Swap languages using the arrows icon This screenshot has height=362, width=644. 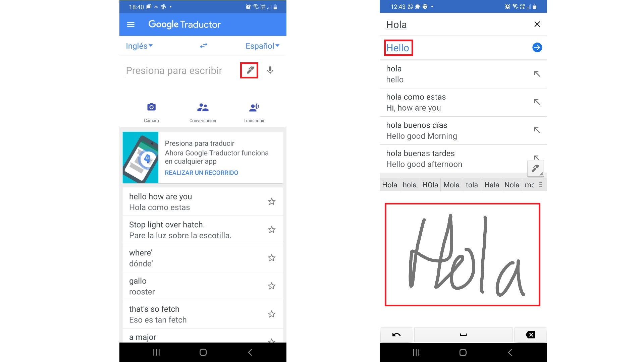pyautogui.click(x=203, y=46)
